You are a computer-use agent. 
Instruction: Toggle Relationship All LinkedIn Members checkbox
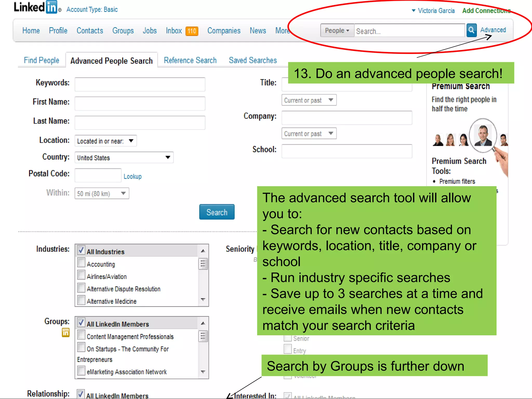click(x=81, y=394)
